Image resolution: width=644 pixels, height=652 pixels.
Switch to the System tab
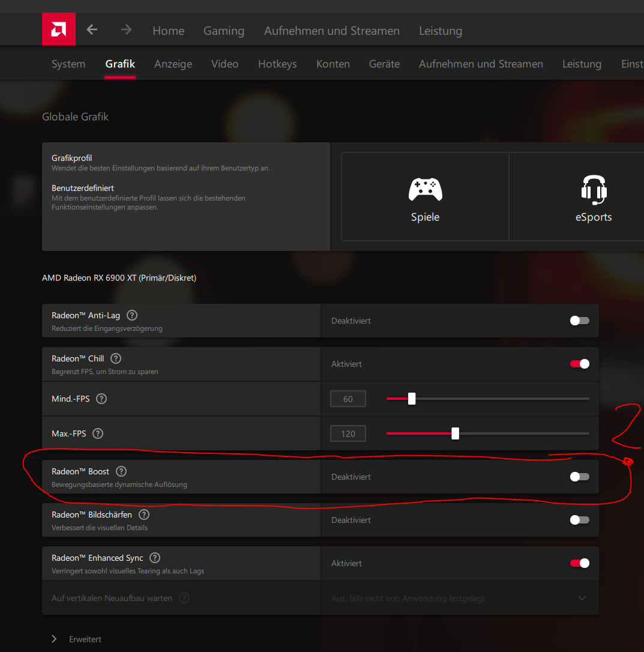pos(68,64)
